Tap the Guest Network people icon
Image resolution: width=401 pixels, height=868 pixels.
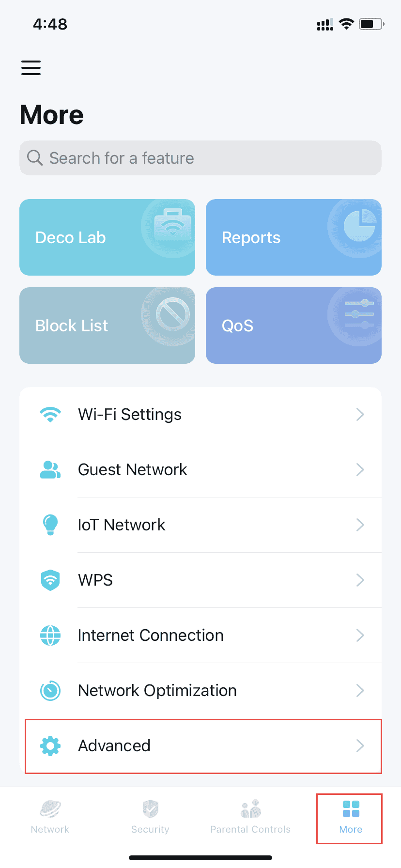(50, 470)
